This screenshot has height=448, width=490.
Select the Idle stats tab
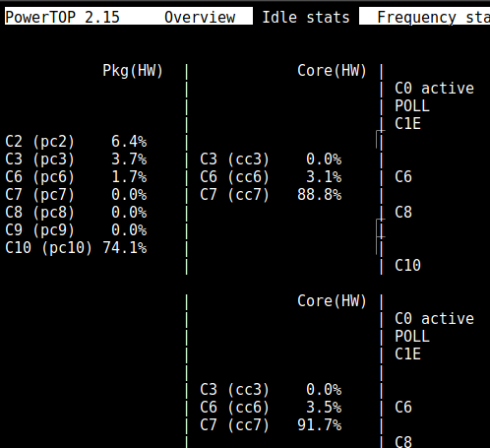click(x=306, y=17)
